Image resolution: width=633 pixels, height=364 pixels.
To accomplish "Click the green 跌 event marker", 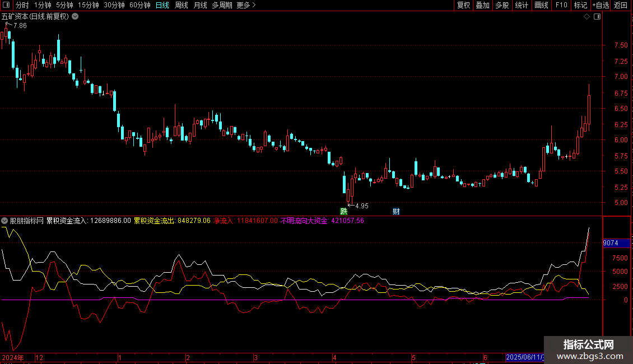I will click(x=343, y=212).
